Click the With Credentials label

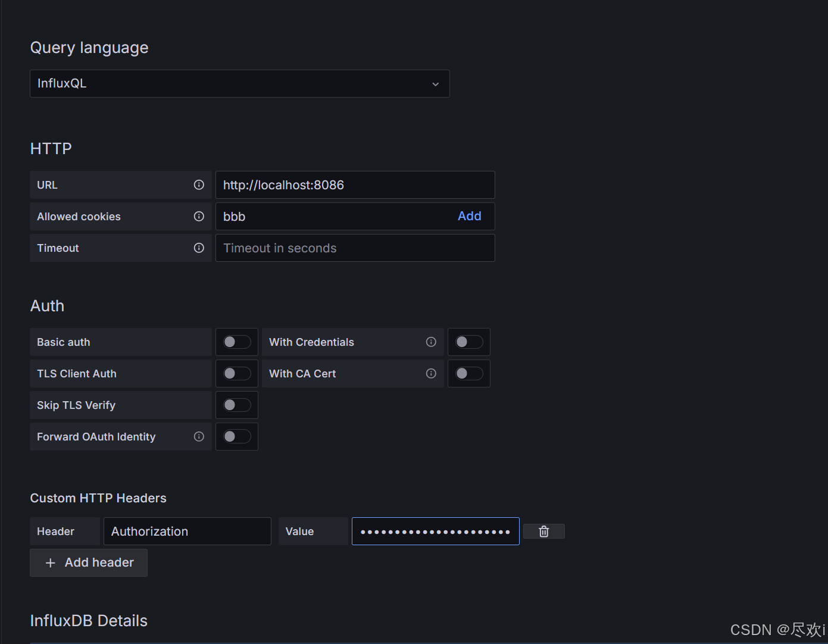311,342
